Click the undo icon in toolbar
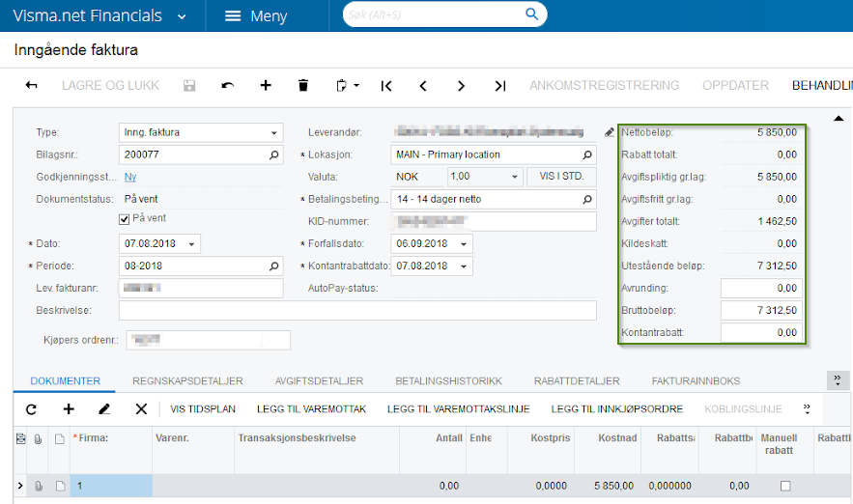The width and height of the screenshot is (853, 504). pyautogui.click(x=227, y=86)
